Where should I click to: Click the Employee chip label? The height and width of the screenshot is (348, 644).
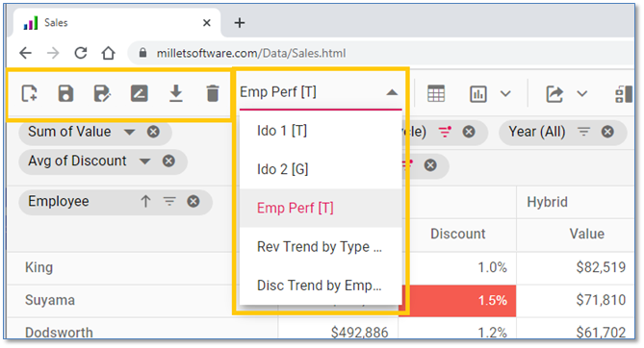pos(59,201)
